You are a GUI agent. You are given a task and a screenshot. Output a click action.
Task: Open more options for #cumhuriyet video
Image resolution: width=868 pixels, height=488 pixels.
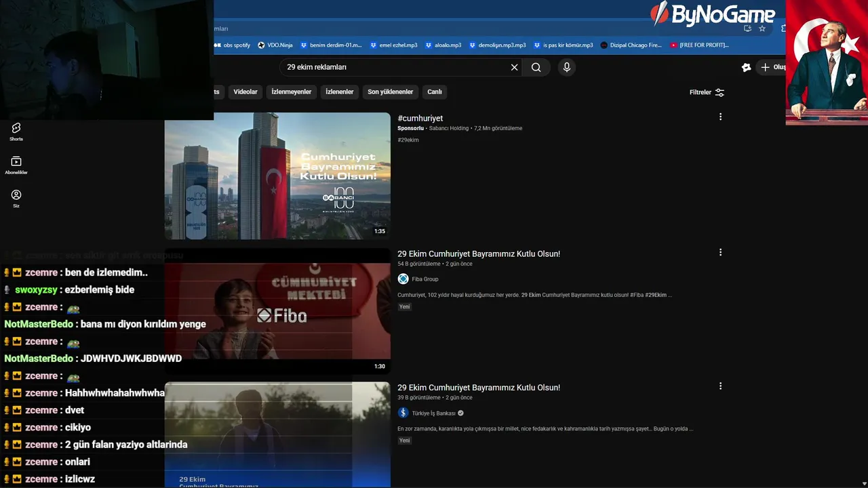coord(720,117)
